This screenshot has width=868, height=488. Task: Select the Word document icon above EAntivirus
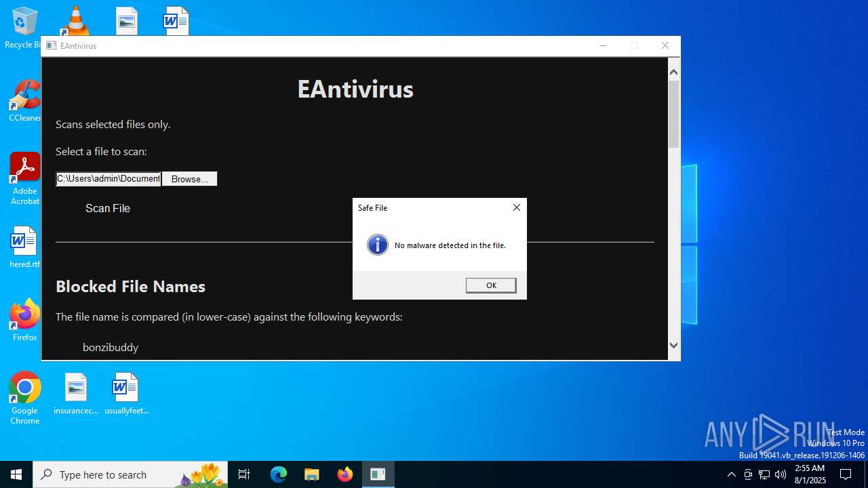coord(176,20)
